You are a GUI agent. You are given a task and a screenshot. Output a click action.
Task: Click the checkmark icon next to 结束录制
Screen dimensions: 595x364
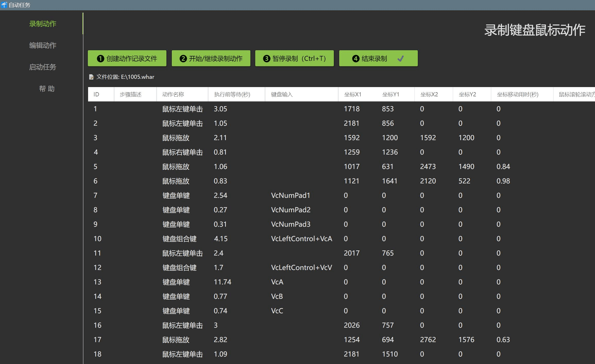(401, 59)
